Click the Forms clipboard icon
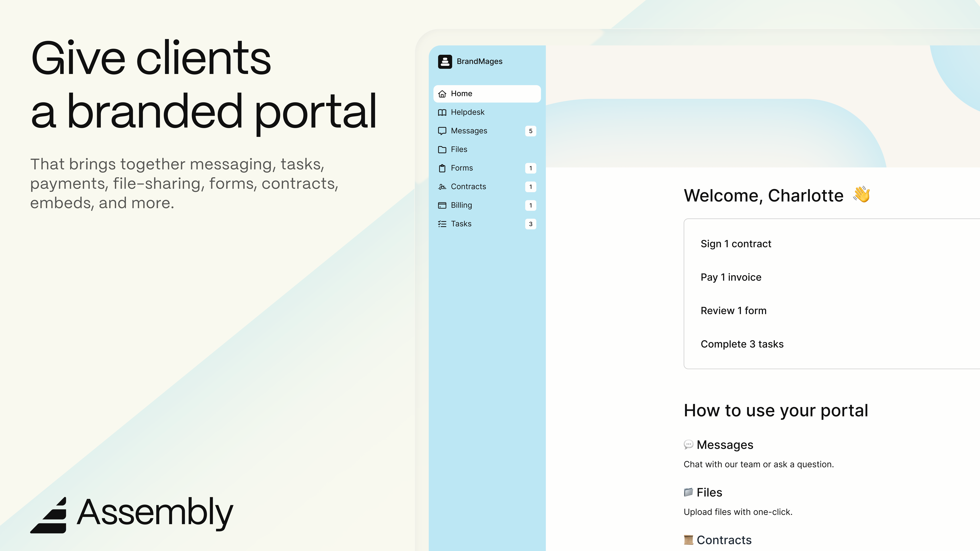This screenshot has width=980, height=551. [442, 168]
